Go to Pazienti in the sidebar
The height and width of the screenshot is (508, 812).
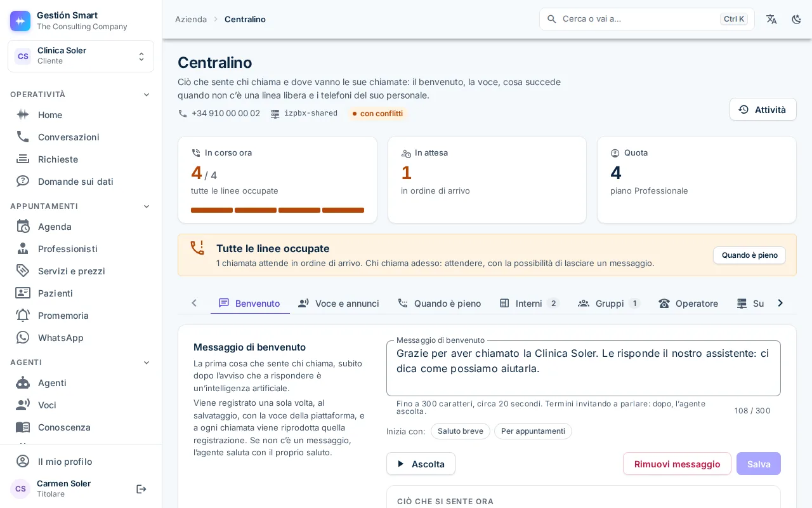[x=81, y=293]
